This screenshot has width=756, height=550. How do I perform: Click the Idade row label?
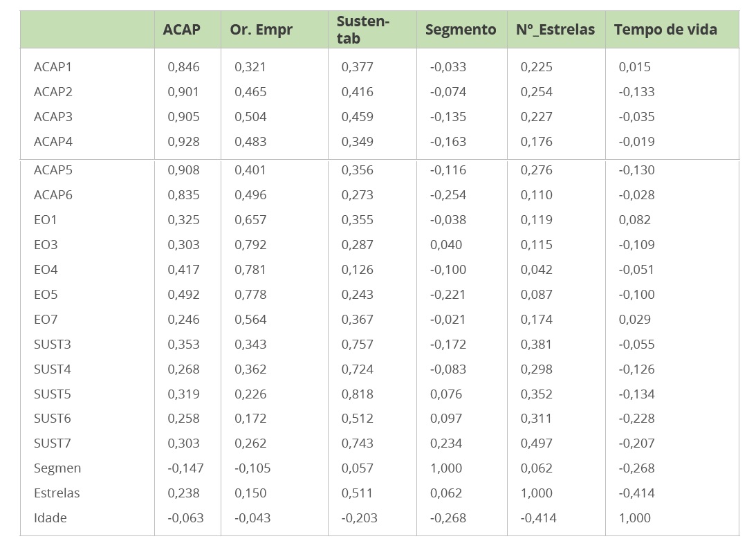[50, 518]
